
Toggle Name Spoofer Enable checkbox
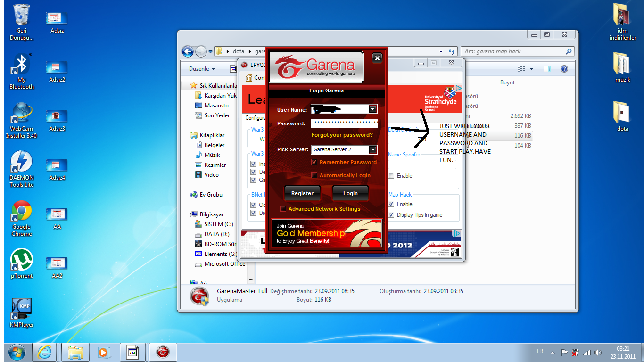tap(391, 176)
